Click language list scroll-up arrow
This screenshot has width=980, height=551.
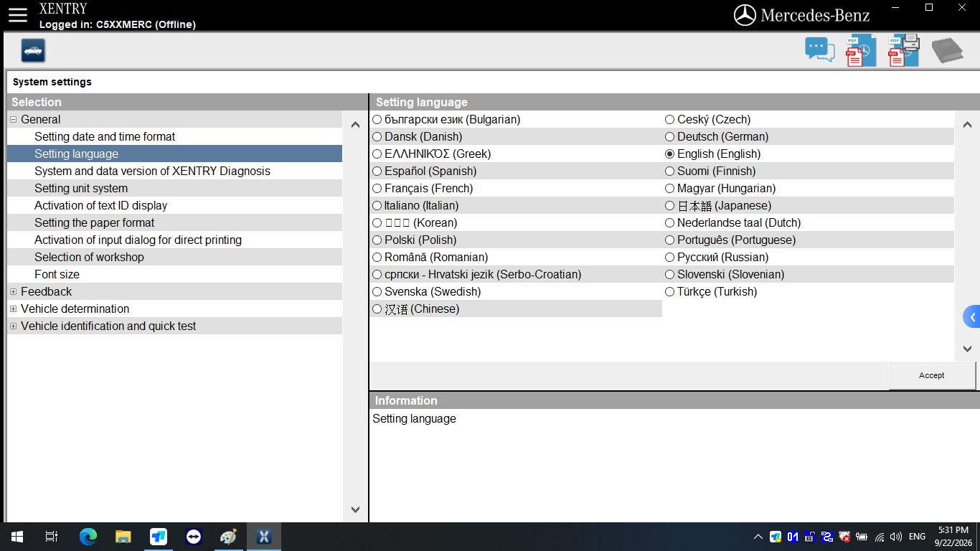[967, 125]
